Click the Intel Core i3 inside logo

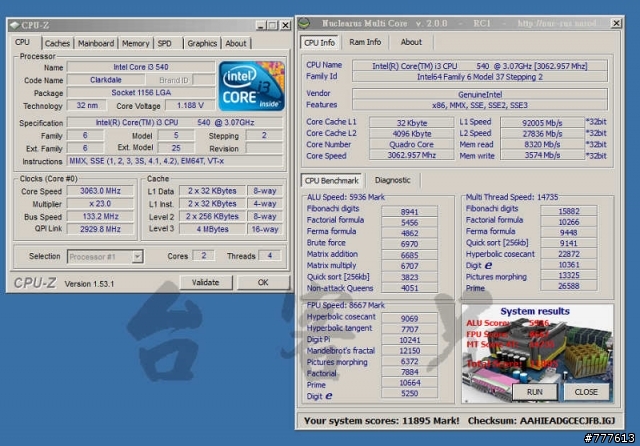point(251,87)
